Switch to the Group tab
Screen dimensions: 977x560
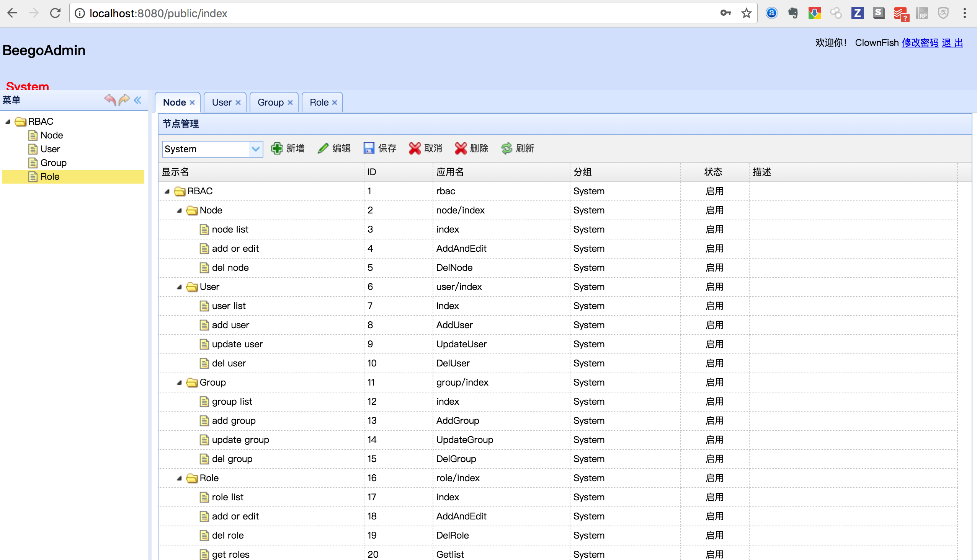270,102
